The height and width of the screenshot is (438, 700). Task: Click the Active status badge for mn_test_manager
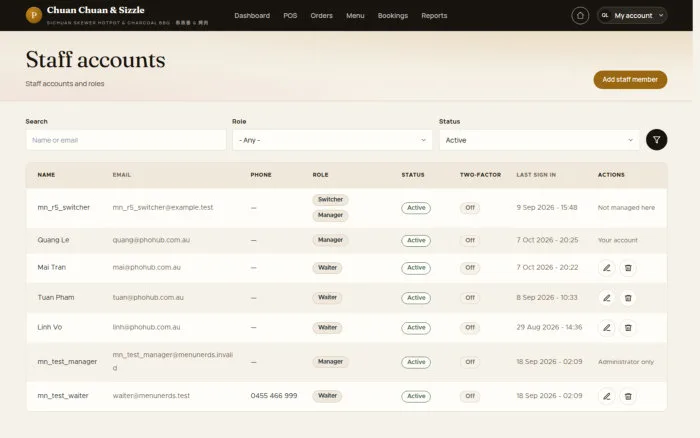click(416, 362)
